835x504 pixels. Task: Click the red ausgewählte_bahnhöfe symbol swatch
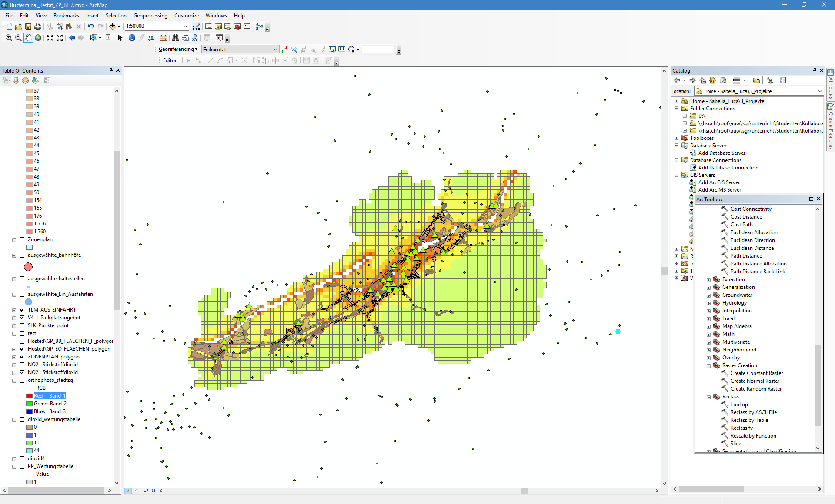(x=28, y=267)
